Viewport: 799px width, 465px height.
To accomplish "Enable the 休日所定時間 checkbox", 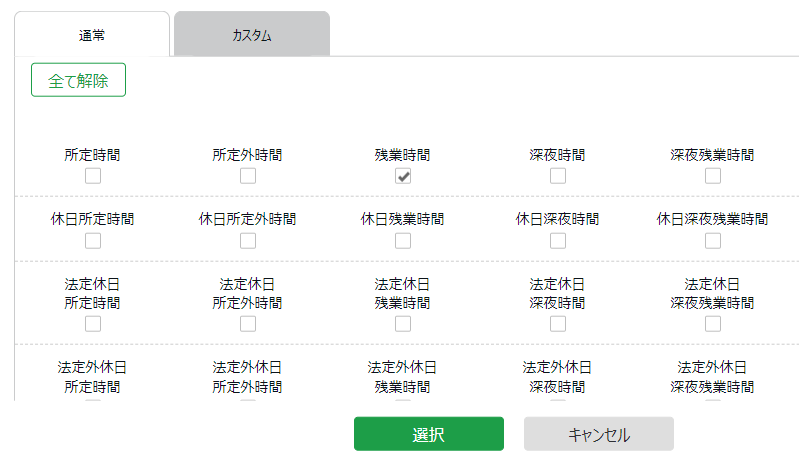I will [93, 241].
